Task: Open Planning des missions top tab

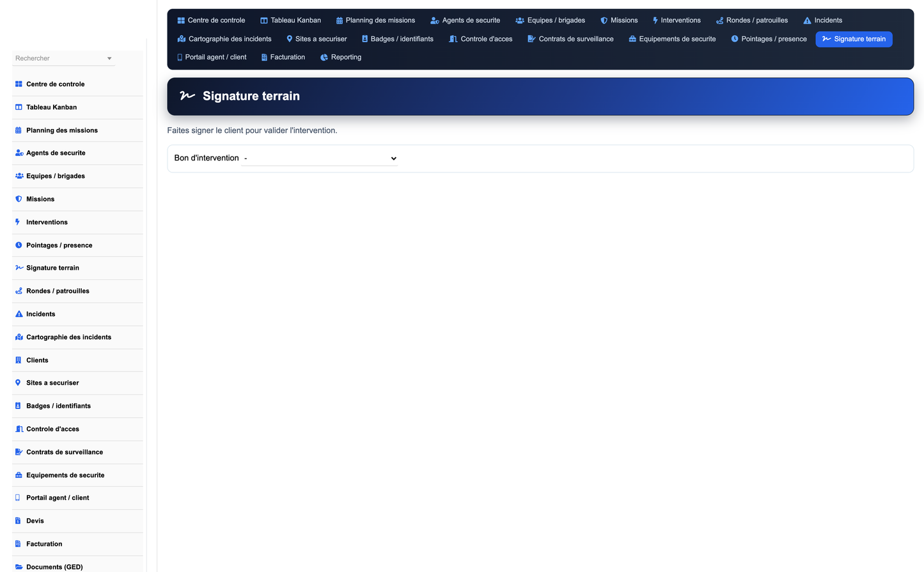Action: point(375,20)
